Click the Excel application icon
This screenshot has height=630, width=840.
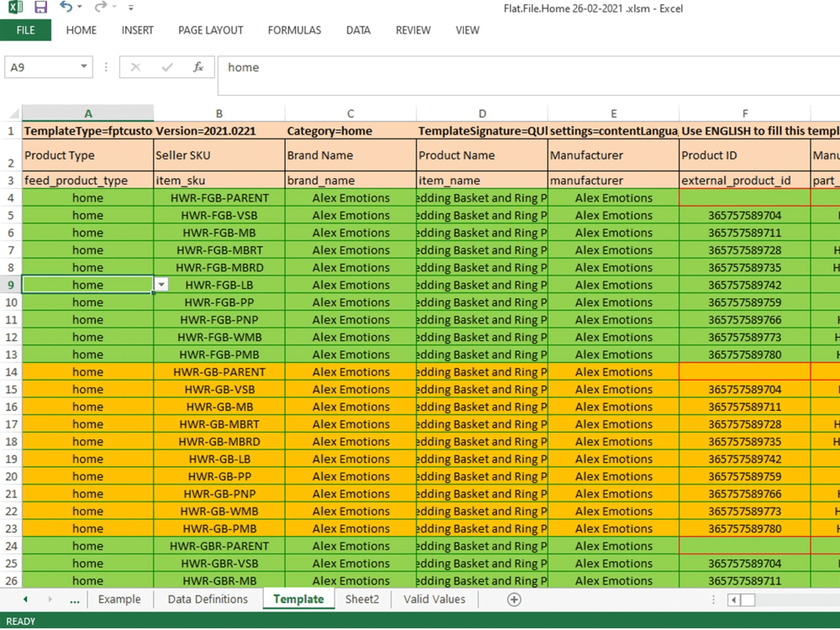tap(15, 7)
